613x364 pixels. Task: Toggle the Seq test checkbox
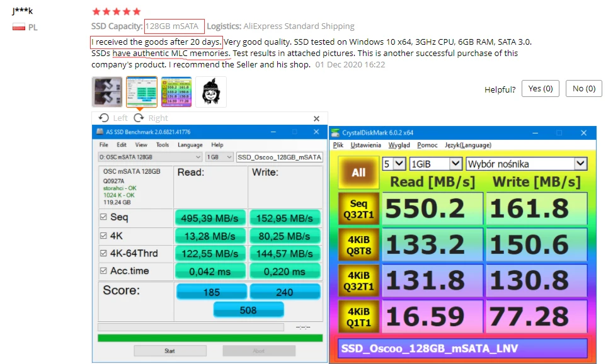(103, 217)
